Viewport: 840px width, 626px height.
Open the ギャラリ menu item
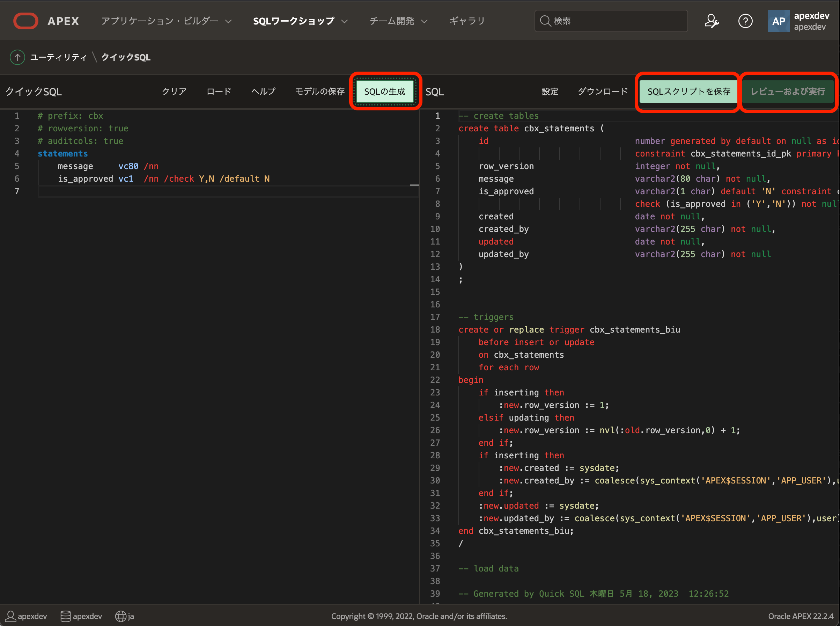pyautogui.click(x=467, y=21)
